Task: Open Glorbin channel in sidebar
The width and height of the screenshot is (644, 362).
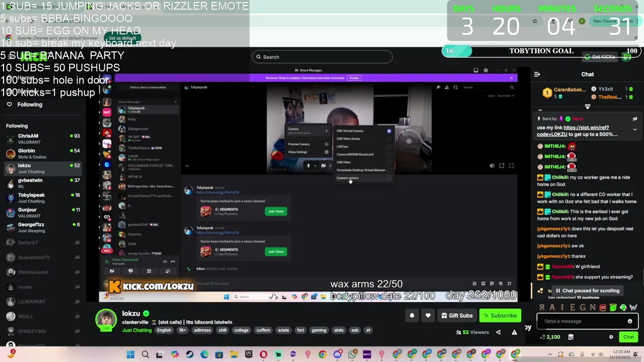Action: 43,154
